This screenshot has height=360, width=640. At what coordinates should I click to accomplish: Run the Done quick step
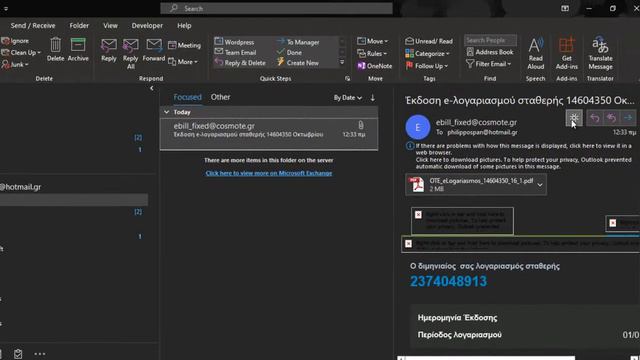(289, 52)
